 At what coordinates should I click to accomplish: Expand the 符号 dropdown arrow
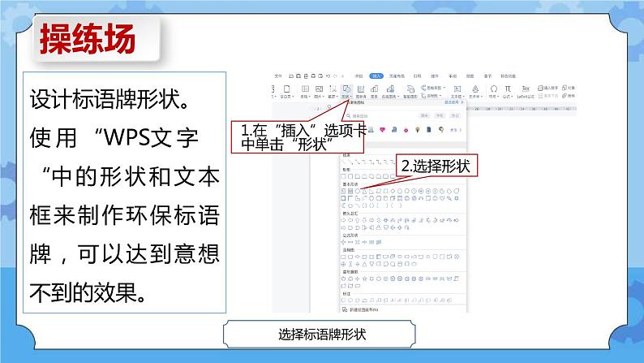pos(498,96)
